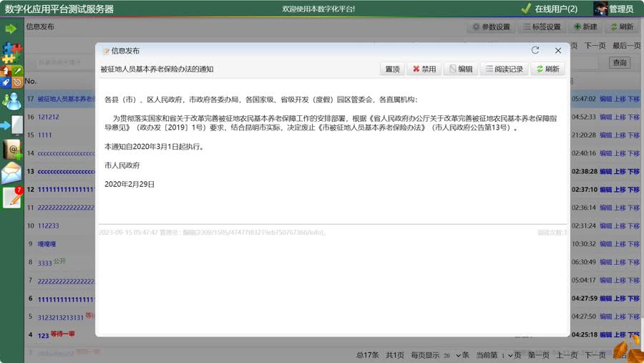This screenshot has width=644, height=363.
Task: Click the mobile phone sidebar icon
Action: 13,125
